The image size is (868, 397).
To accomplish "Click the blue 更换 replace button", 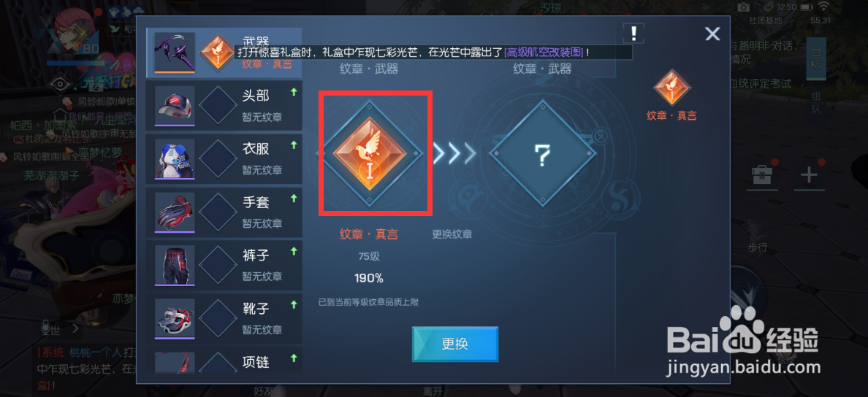I will pyautogui.click(x=455, y=344).
